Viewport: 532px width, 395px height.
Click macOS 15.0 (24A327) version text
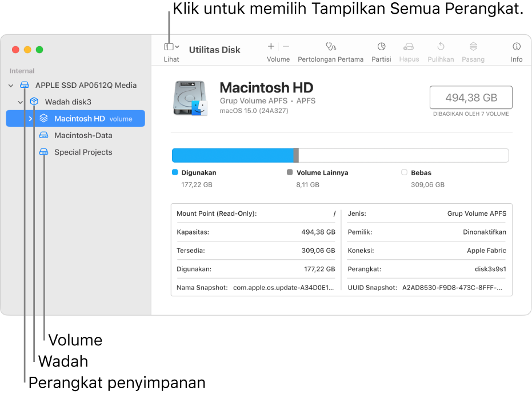tap(254, 111)
